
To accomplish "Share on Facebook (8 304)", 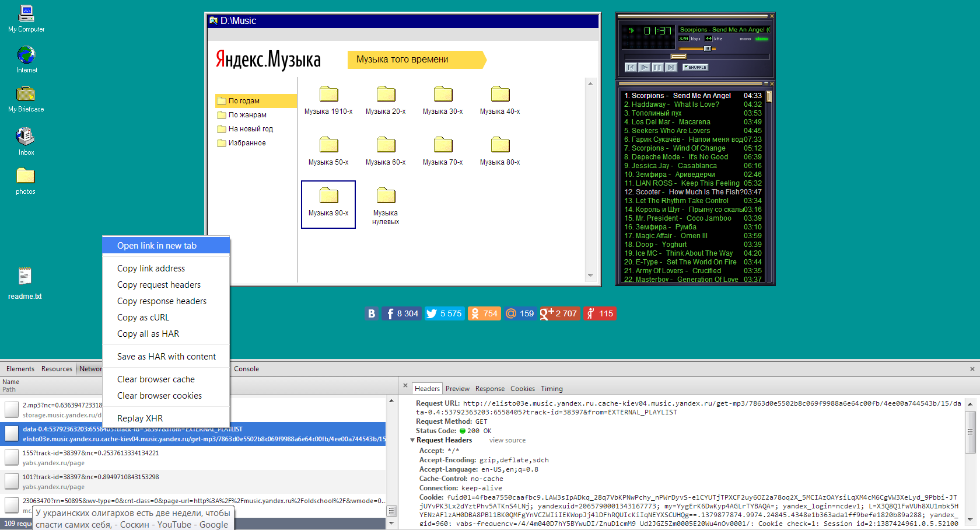I will tap(401, 313).
